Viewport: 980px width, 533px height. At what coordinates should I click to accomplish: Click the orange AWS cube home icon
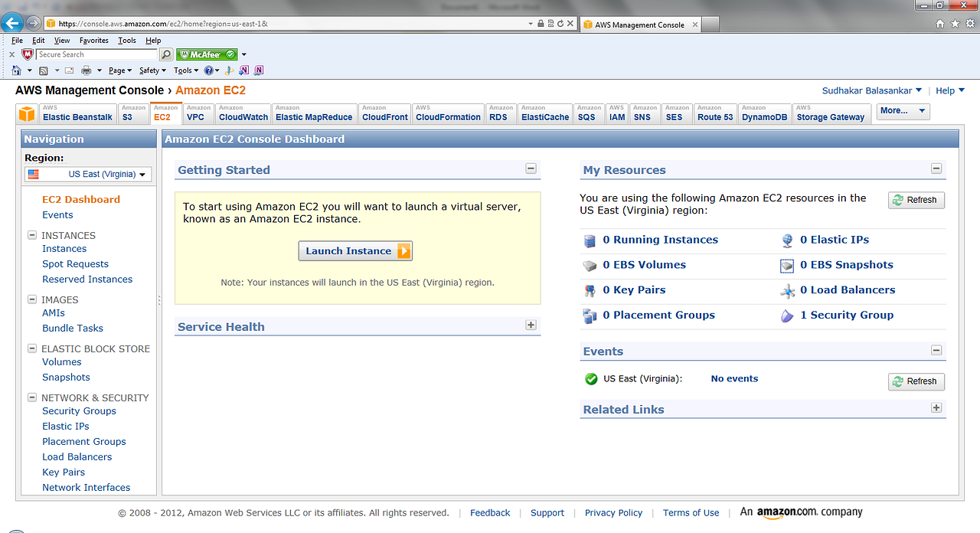(27, 114)
